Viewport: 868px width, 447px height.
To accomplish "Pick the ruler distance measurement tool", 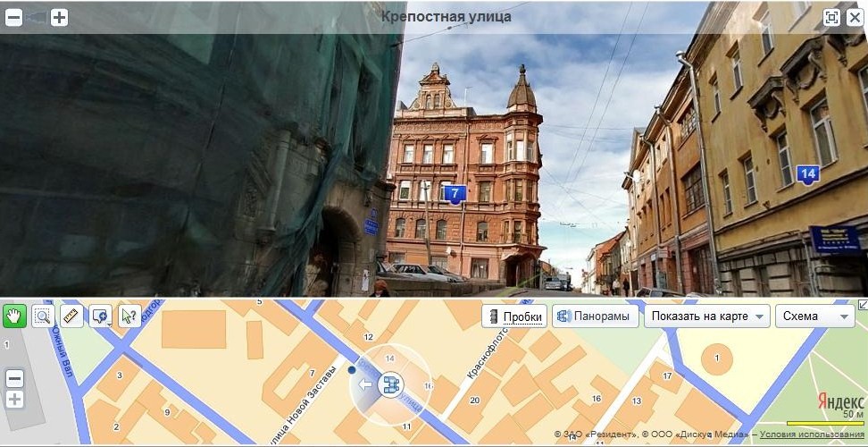I will tap(71, 316).
